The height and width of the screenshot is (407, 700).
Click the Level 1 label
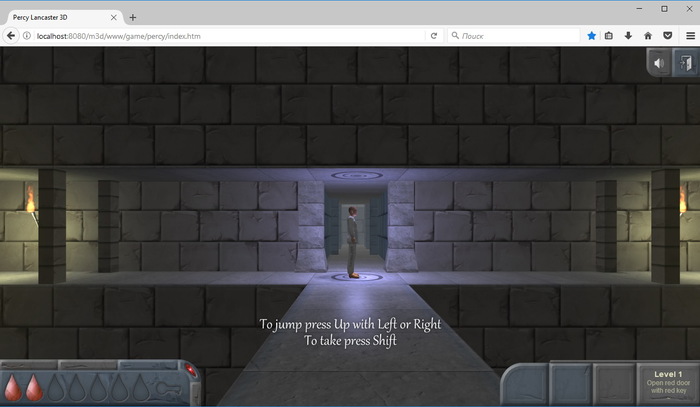(x=668, y=374)
